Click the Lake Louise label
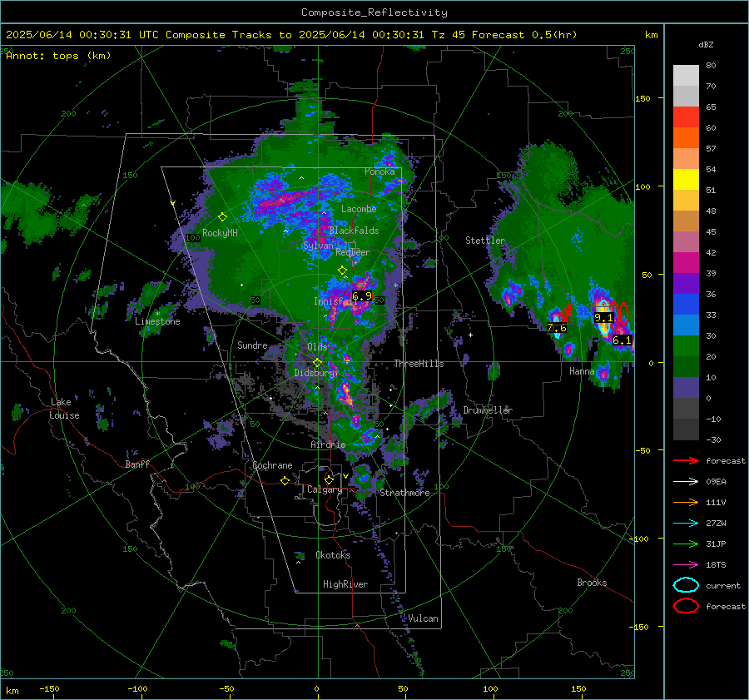The image size is (749, 700). [65, 409]
